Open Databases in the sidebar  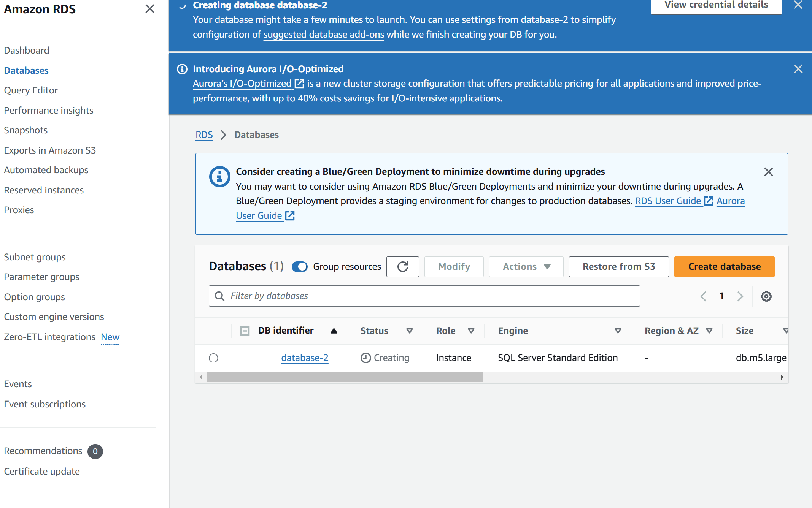(26, 71)
